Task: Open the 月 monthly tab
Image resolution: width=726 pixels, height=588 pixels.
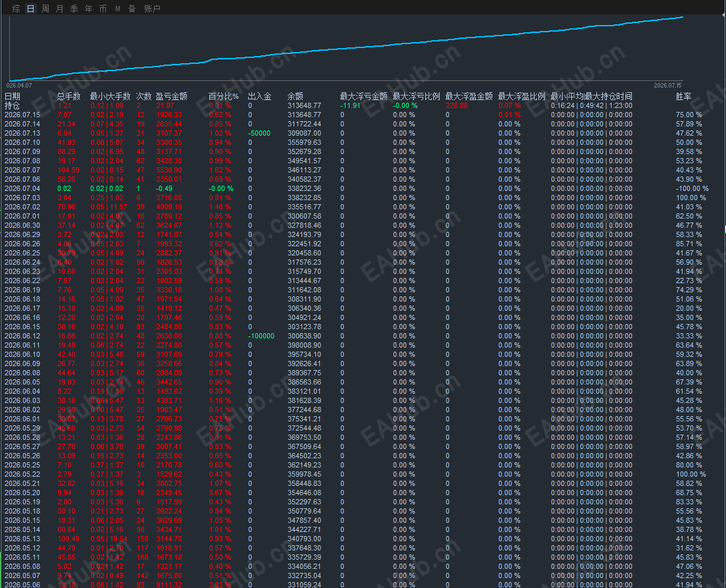Action: pyautogui.click(x=60, y=9)
